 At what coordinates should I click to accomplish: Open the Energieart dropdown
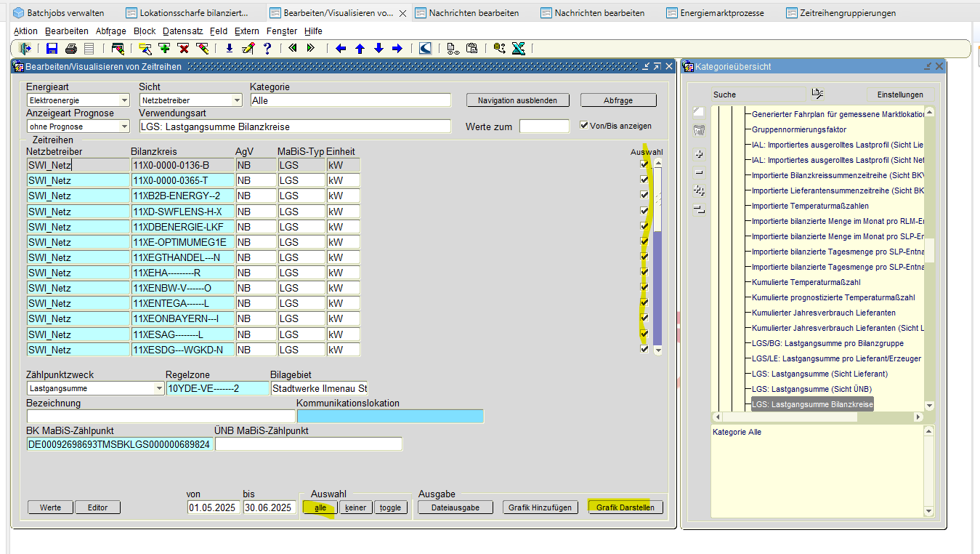(124, 100)
